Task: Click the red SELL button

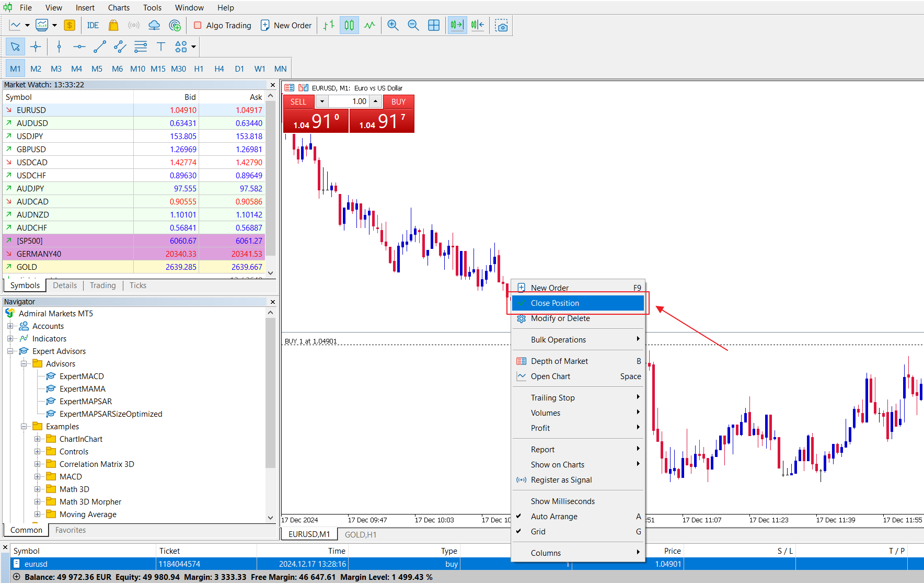Action: [298, 101]
